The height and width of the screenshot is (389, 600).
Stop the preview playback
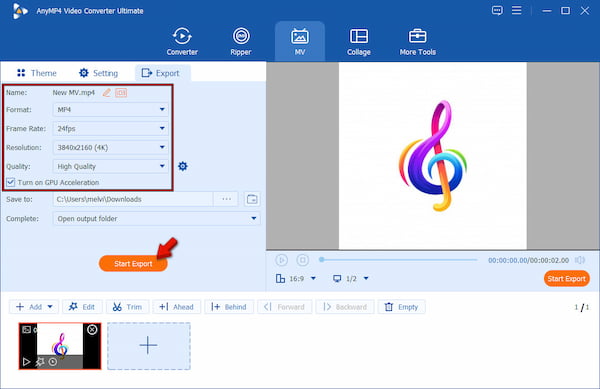click(302, 260)
